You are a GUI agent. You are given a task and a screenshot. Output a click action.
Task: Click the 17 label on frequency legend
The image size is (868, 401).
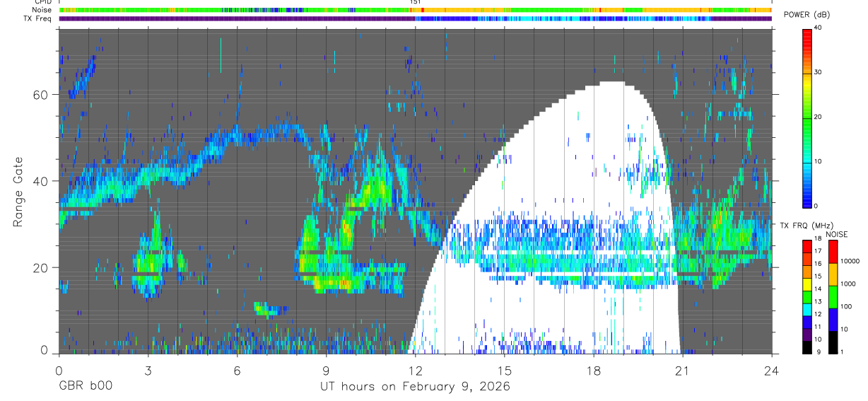(818, 251)
